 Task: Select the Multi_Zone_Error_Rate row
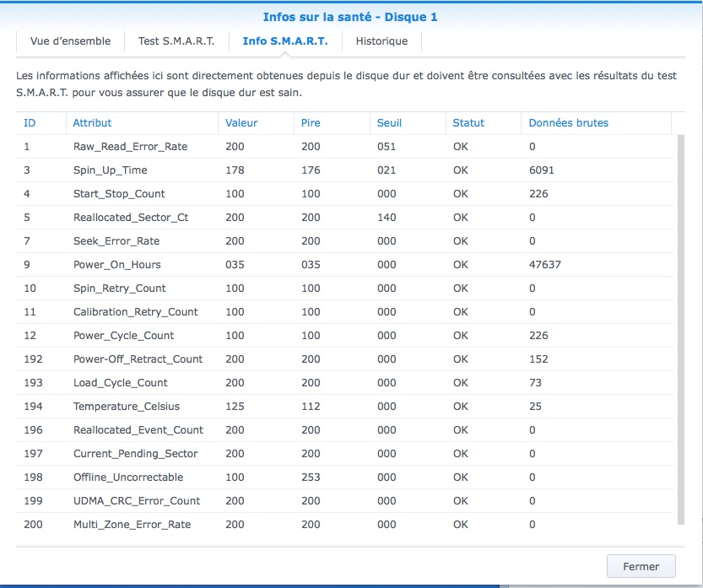(132, 525)
